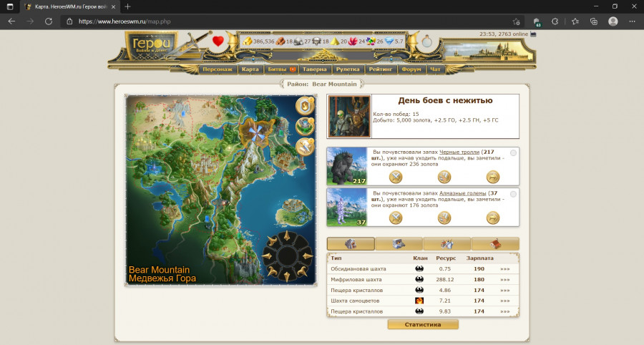Click the gold pile center ornament
Viewport: 644px width, 345px height.
(323, 54)
